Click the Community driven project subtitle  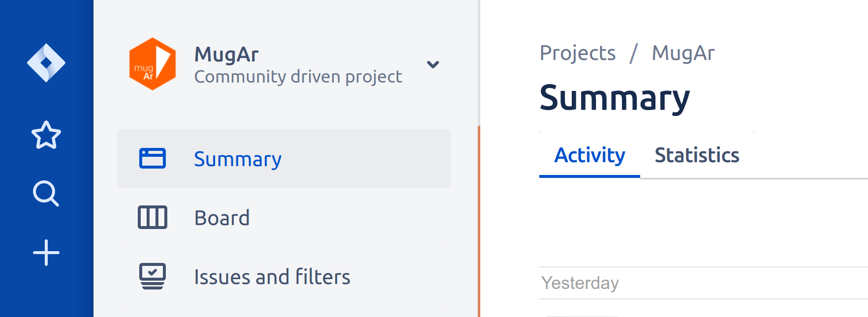click(x=298, y=77)
